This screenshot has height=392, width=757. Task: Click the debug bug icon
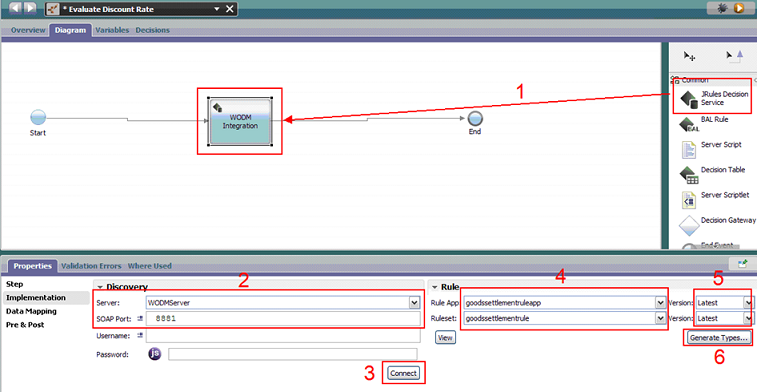pyautogui.click(x=722, y=8)
